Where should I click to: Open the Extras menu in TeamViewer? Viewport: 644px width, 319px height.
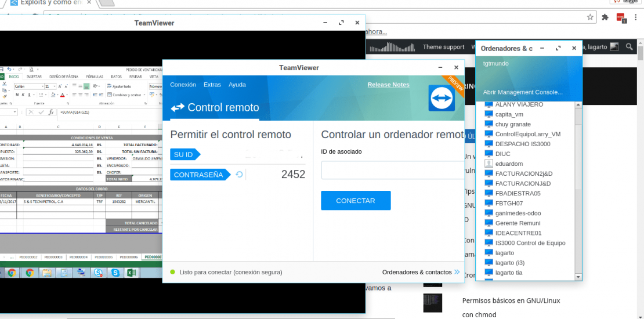[212, 85]
